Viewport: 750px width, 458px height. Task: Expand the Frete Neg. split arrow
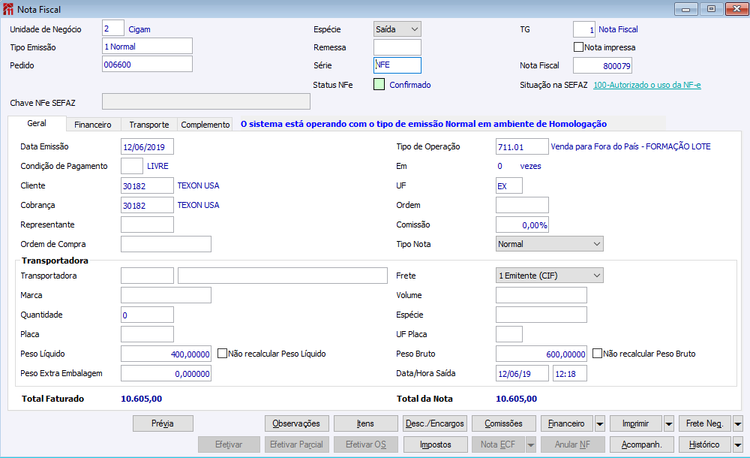pyautogui.click(x=738, y=424)
